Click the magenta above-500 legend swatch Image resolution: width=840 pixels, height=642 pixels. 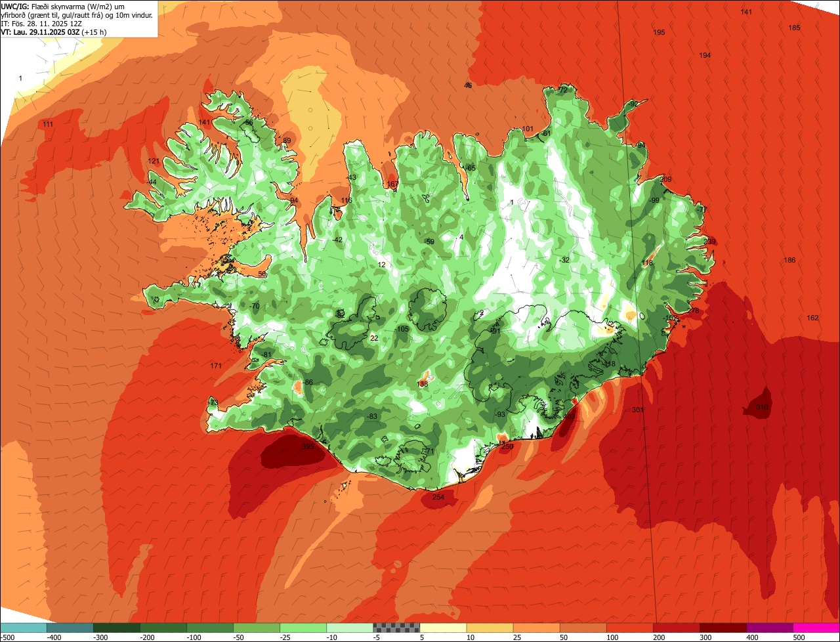pyautogui.click(x=816, y=627)
